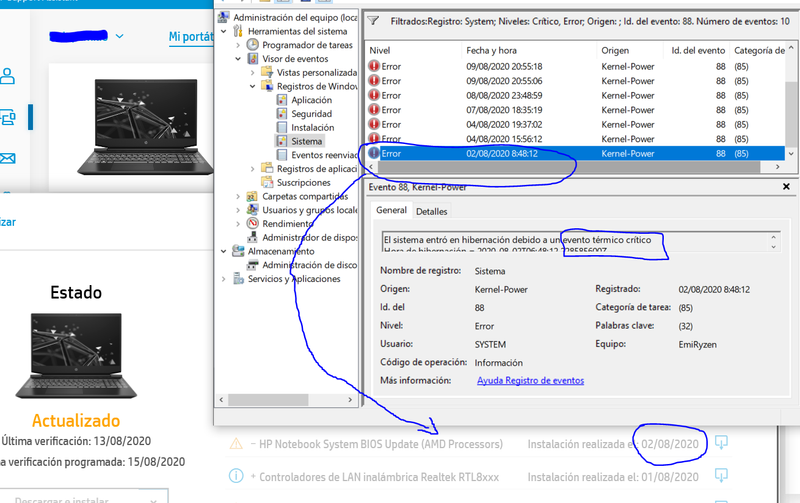This screenshot has width=800, height=503.
Task: Expand Carpetas compartidas node
Action: pyautogui.click(x=238, y=196)
